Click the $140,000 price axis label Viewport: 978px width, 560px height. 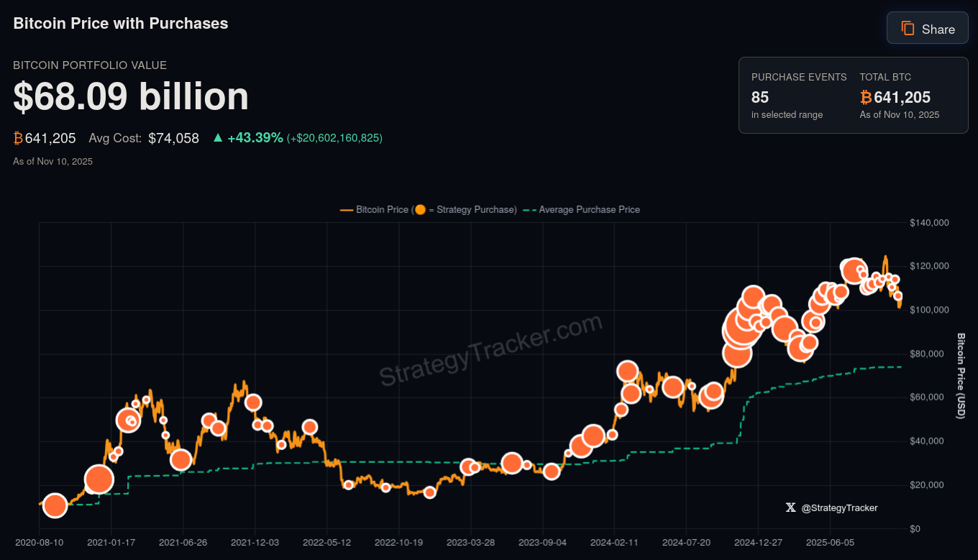point(929,223)
